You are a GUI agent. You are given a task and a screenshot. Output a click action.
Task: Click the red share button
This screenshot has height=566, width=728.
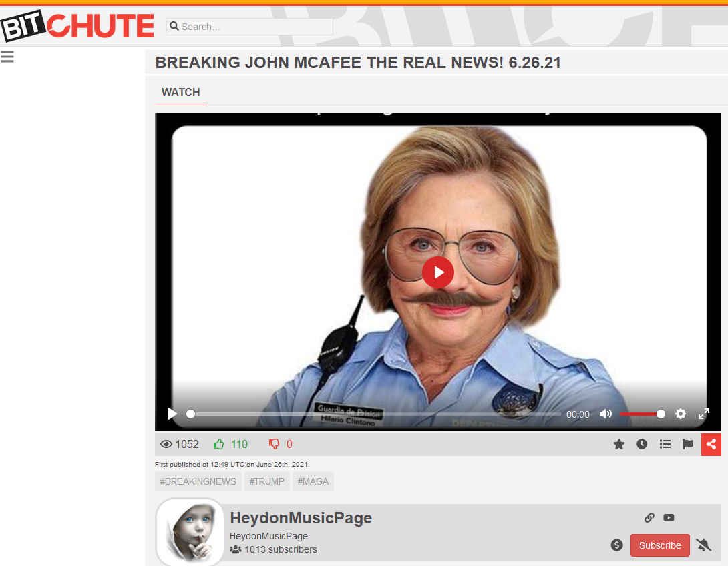pos(711,445)
